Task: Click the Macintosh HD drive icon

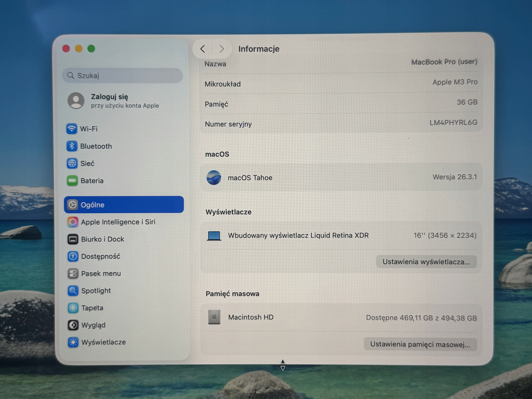Action: pos(214,317)
